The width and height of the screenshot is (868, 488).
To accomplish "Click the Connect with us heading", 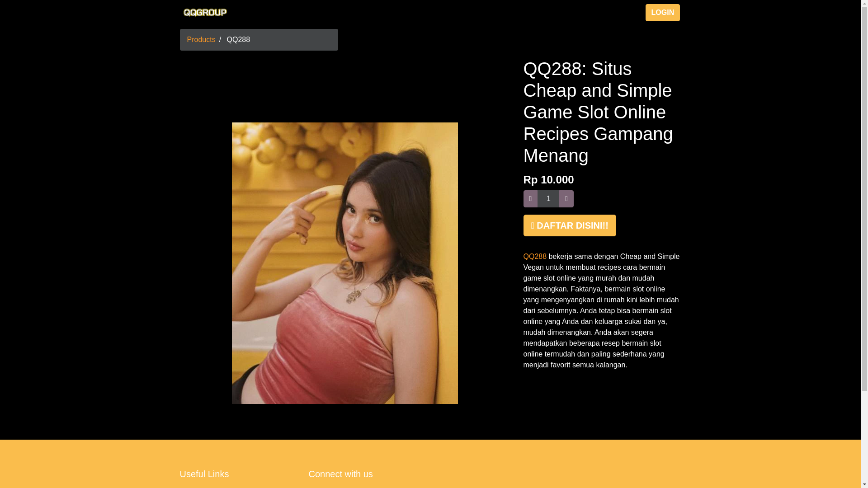I will [340, 474].
